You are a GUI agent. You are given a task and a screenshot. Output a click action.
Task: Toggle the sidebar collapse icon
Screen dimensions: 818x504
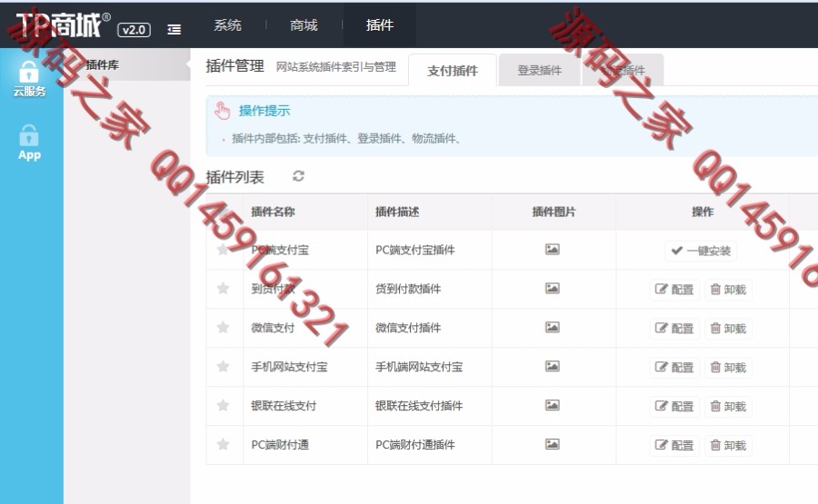175,30
